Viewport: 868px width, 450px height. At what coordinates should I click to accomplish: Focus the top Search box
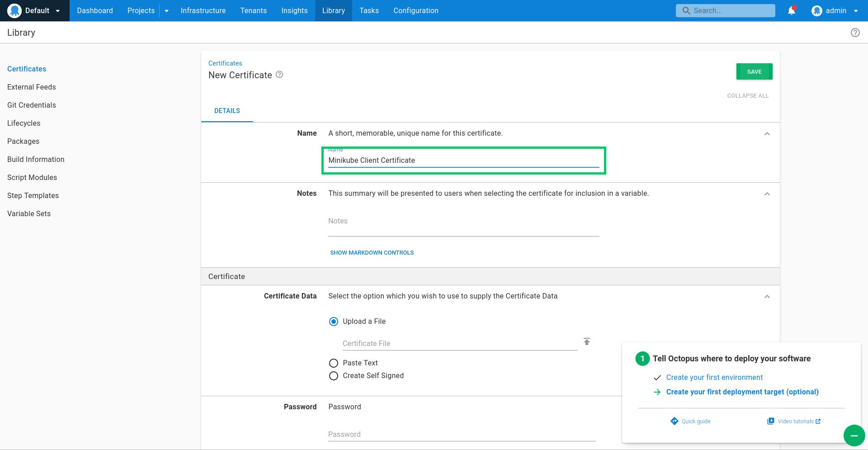coord(725,10)
